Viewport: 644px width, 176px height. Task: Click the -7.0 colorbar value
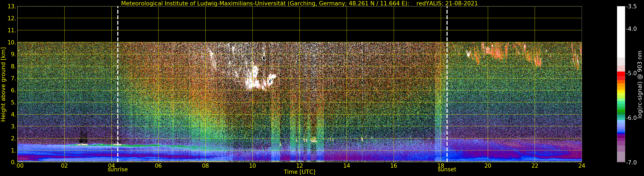pos(631,163)
